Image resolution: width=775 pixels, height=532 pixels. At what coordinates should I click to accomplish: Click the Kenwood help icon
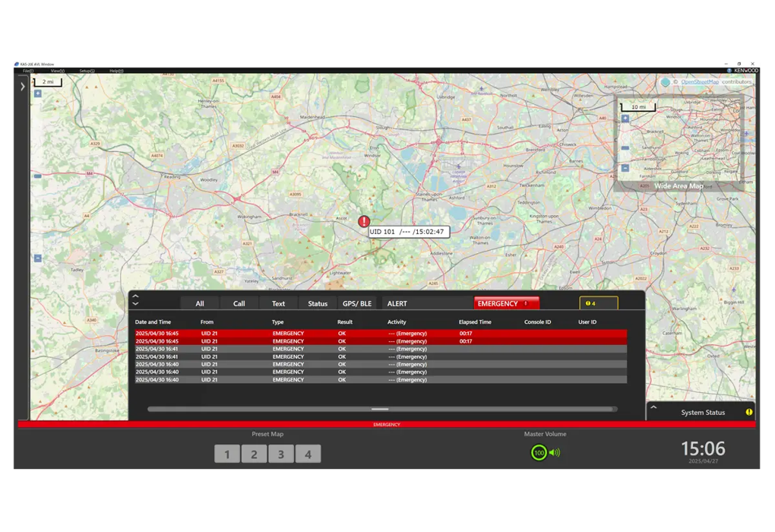pos(729,71)
